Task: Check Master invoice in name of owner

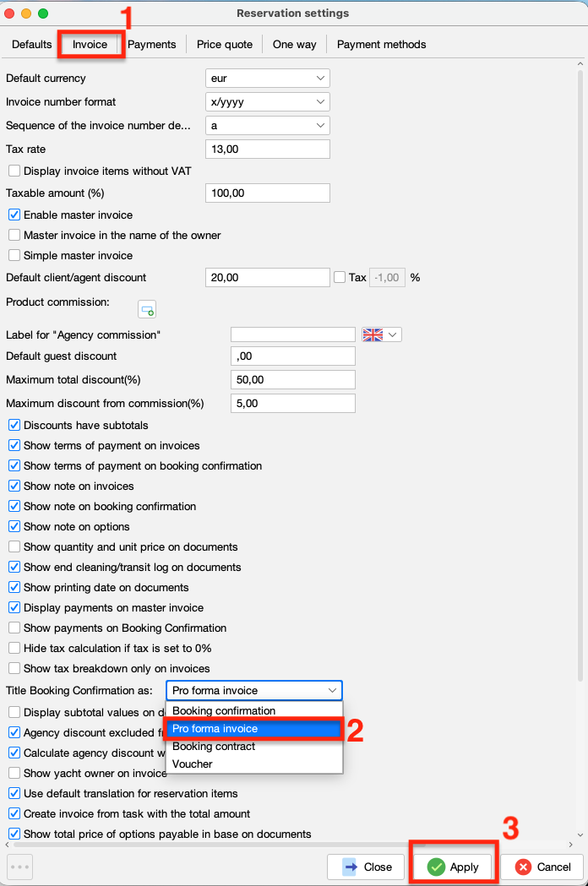Action: tap(14, 235)
